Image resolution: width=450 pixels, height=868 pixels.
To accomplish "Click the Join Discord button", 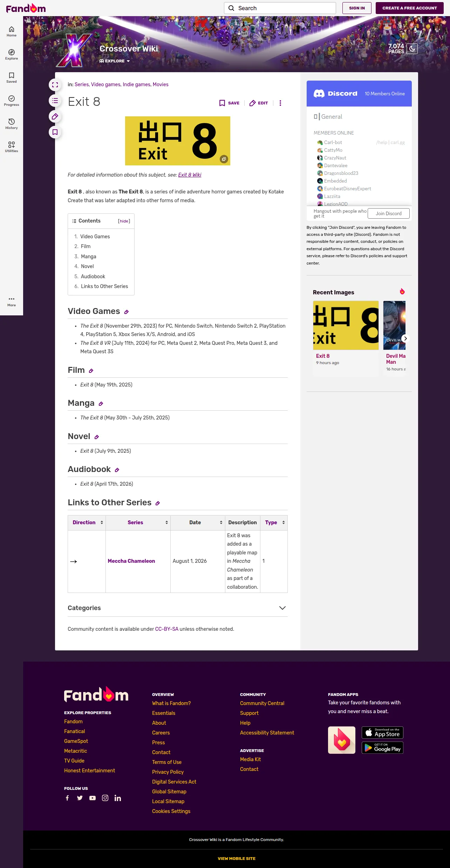I will coord(389,213).
